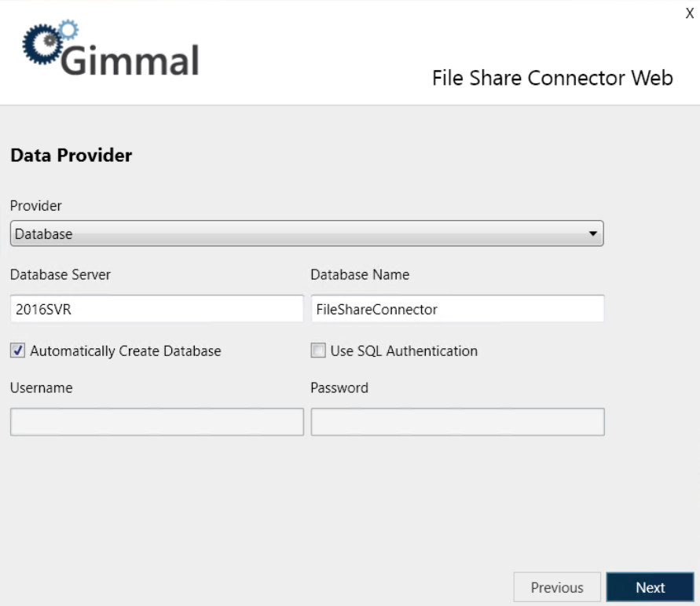This screenshot has height=606, width=700.
Task: Uncheck Automatically Create Database
Action: (17, 351)
